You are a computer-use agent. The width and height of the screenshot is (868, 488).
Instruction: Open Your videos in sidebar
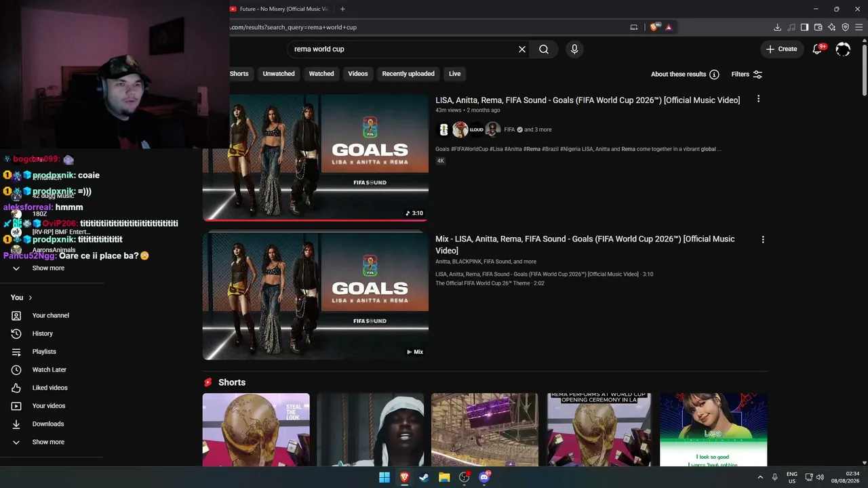coord(49,406)
